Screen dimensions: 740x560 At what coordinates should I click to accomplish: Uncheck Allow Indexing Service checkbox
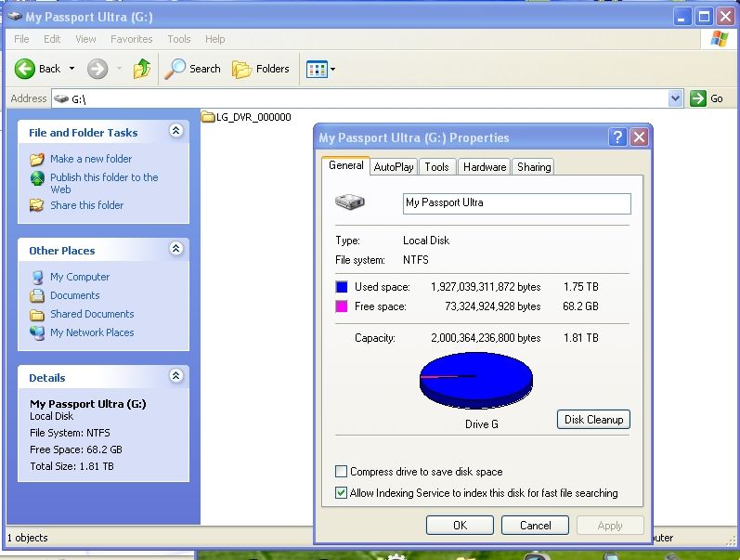(x=341, y=493)
